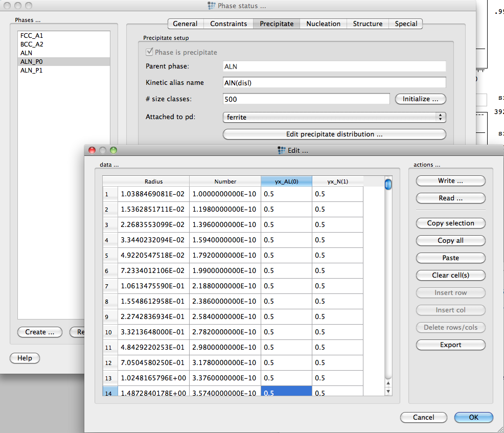The height and width of the screenshot is (433, 504).
Task: Switch to the Nucleation tab
Action: tap(323, 24)
